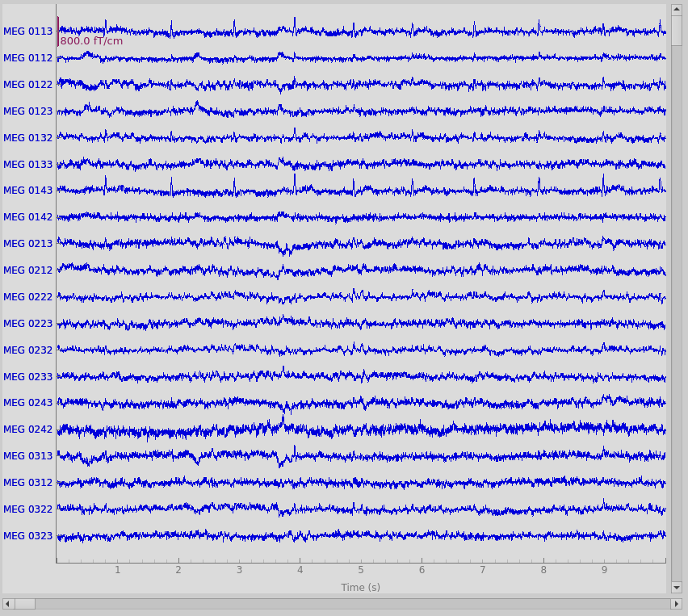The width and height of the screenshot is (688, 616).
Task: Click the vertical scrollbar thumb handle
Action: (676, 31)
